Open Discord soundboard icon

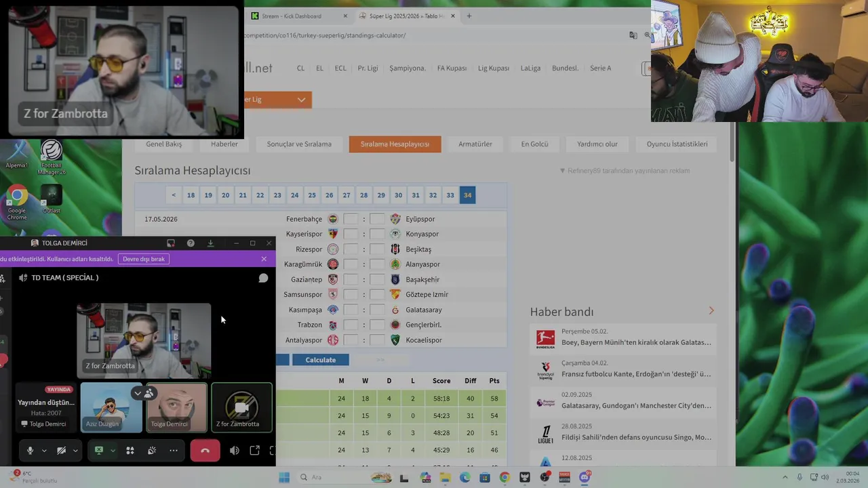152,451
